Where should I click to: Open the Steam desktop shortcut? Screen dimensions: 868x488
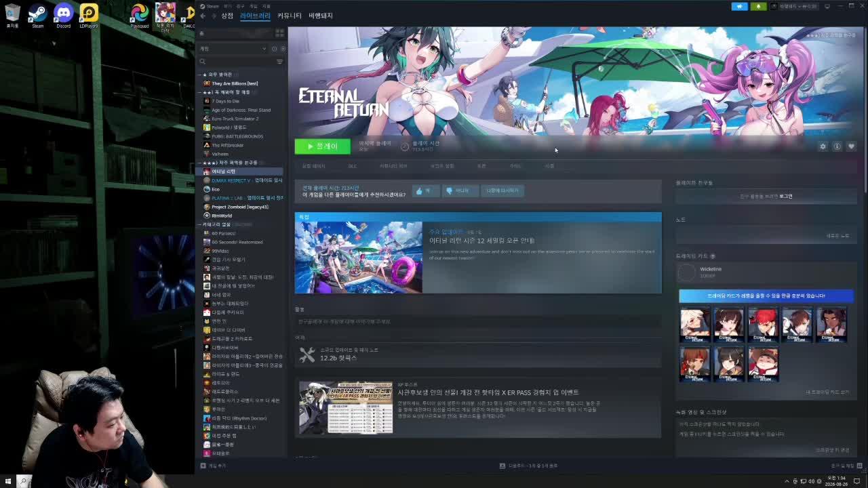[37, 15]
